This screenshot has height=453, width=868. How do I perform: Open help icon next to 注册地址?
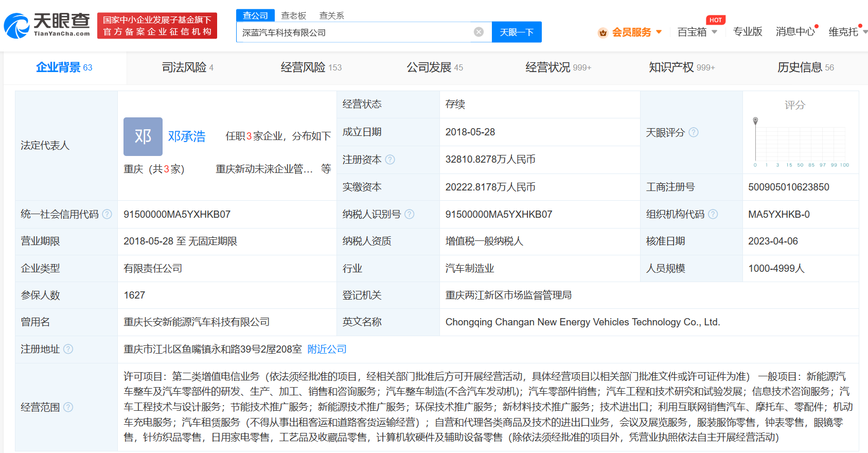point(68,349)
